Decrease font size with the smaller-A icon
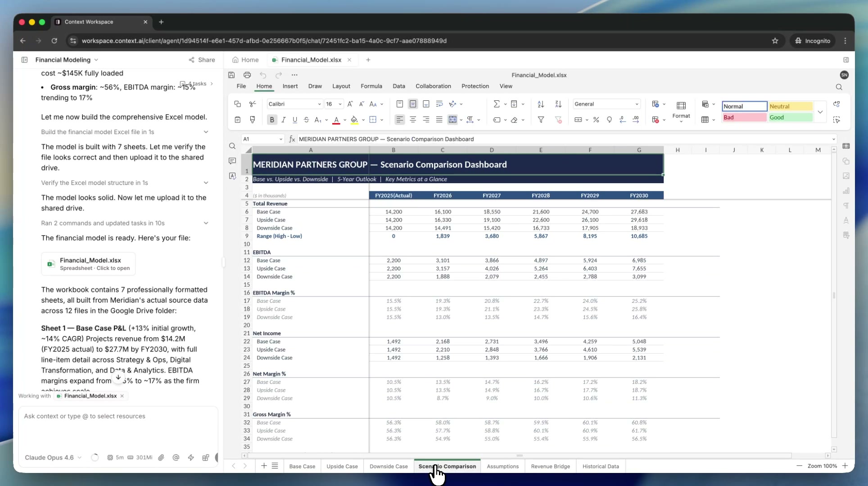 [362, 104]
